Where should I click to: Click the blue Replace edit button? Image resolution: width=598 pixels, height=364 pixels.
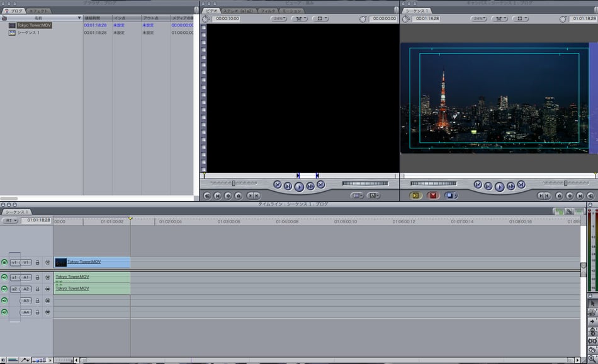tap(451, 196)
